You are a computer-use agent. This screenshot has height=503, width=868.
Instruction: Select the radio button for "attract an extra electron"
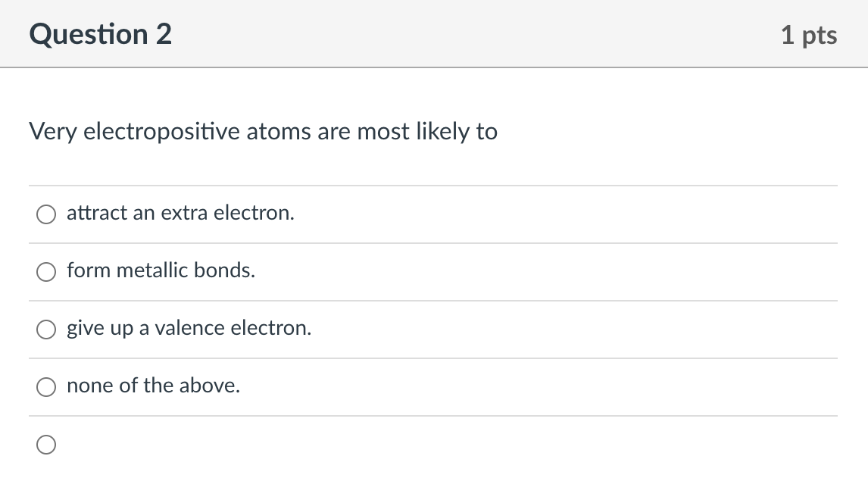(x=45, y=214)
